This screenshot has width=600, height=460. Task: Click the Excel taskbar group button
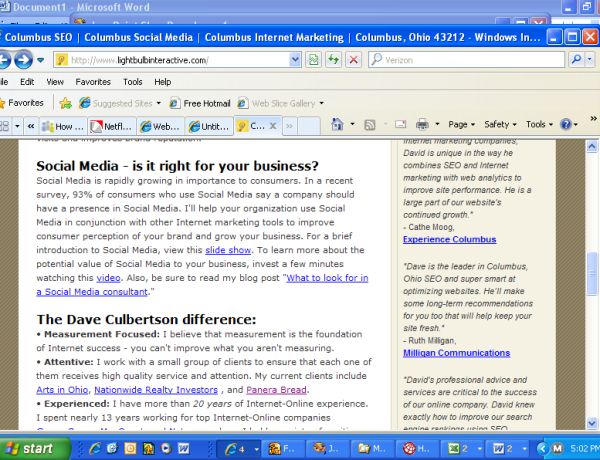[462, 449]
